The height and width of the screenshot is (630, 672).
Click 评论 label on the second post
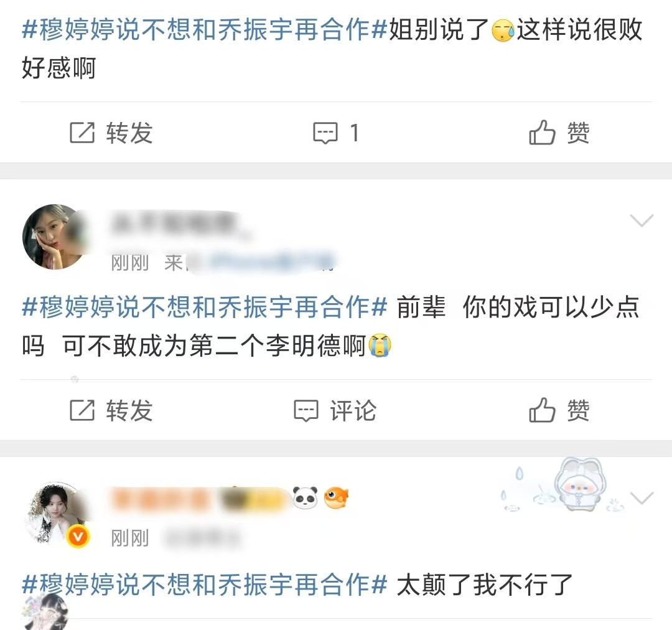(353, 410)
